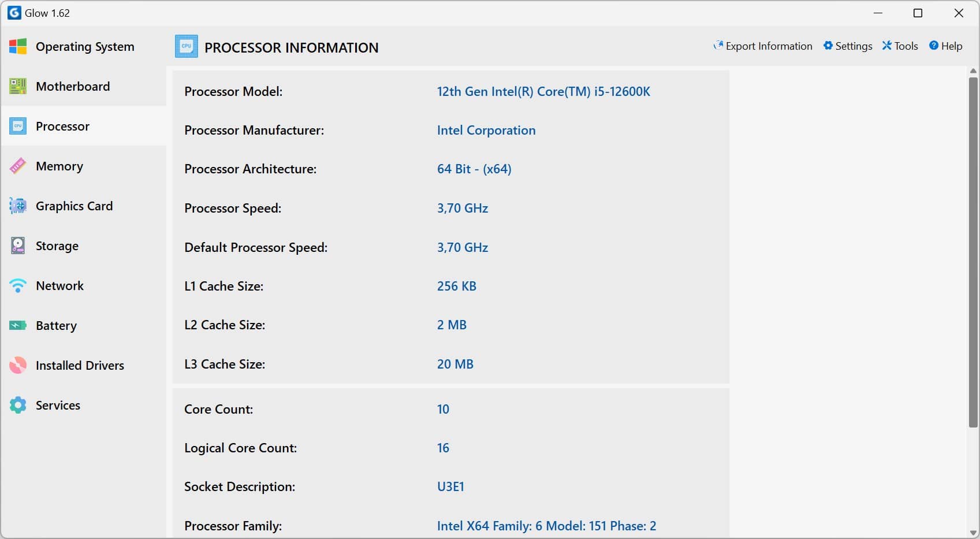
Task: Click the Logical Core Count label
Action: tap(240, 448)
